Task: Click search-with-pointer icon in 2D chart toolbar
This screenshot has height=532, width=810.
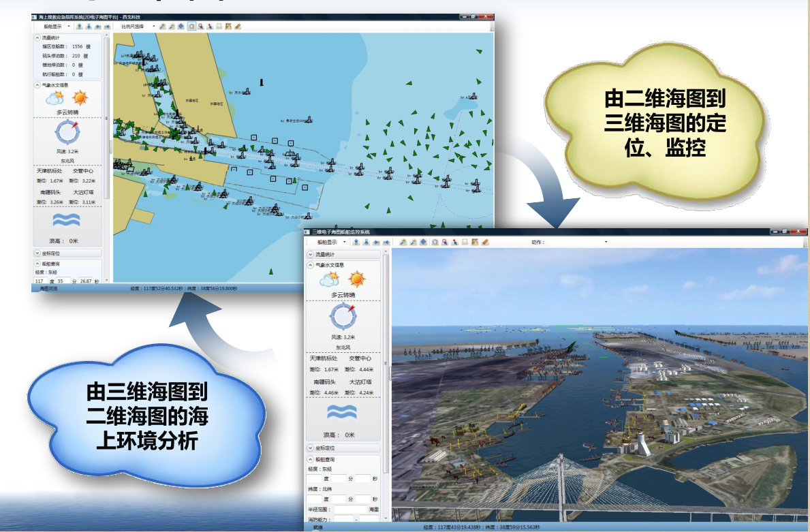Action: pos(200,26)
